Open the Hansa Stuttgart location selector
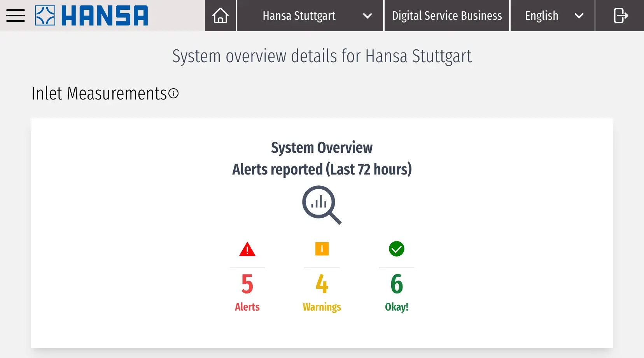The height and width of the screenshot is (358, 644). pyautogui.click(x=299, y=16)
